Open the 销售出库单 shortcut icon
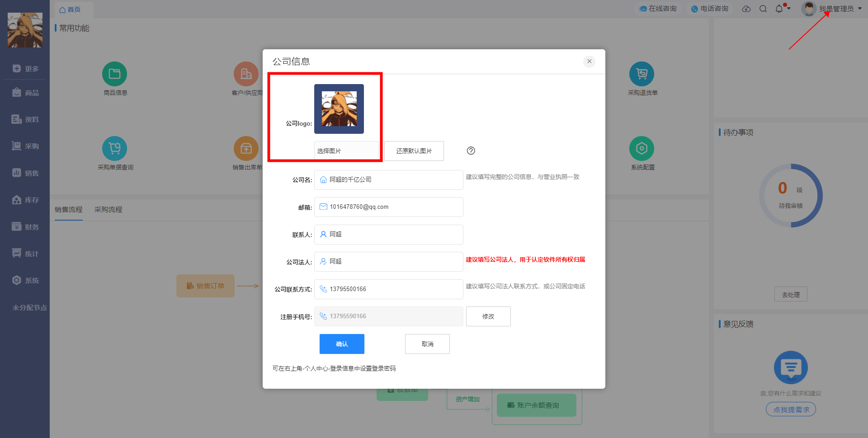The height and width of the screenshot is (438, 868). tap(246, 149)
